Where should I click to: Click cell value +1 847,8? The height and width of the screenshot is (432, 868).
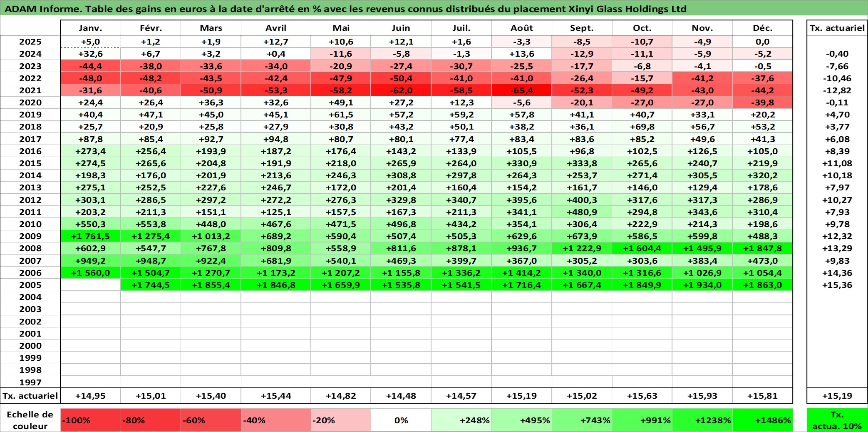tap(763, 248)
